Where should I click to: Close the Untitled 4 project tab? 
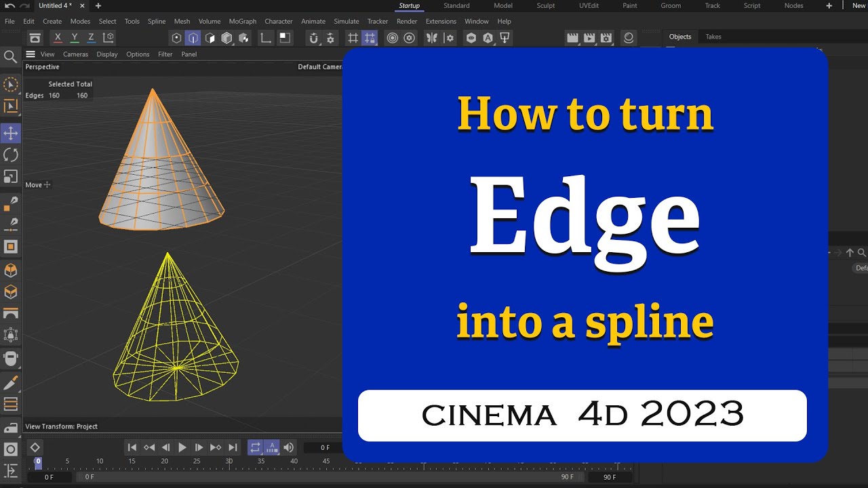pyautogui.click(x=82, y=5)
